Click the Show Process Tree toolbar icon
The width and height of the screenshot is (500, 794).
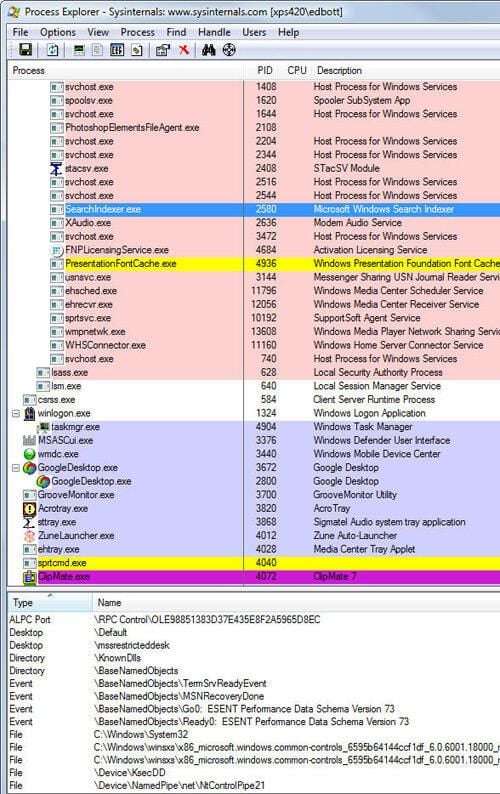pyautogui.click(x=98, y=50)
